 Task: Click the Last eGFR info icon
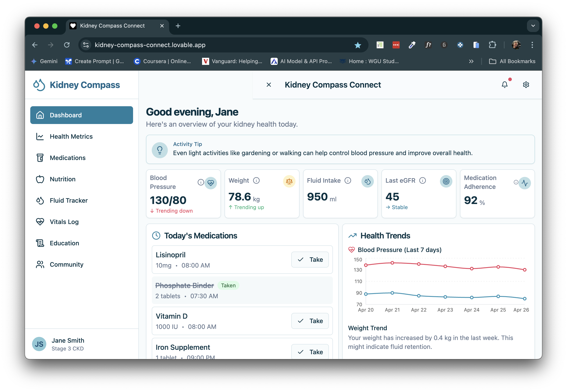[x=422, y=180]
